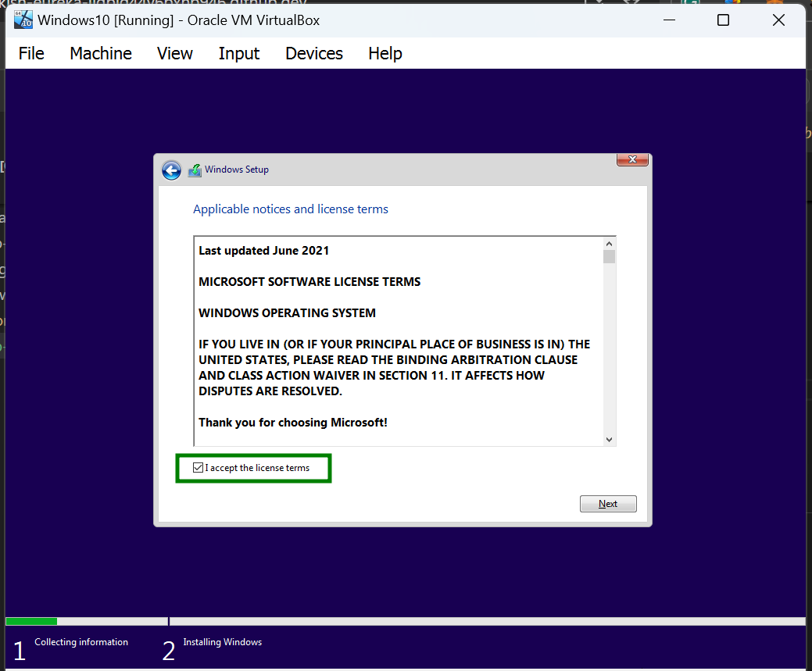812x671 pixels.
Task: Click the 'Installing Windows' step label
Action: (x=223, y=642)
